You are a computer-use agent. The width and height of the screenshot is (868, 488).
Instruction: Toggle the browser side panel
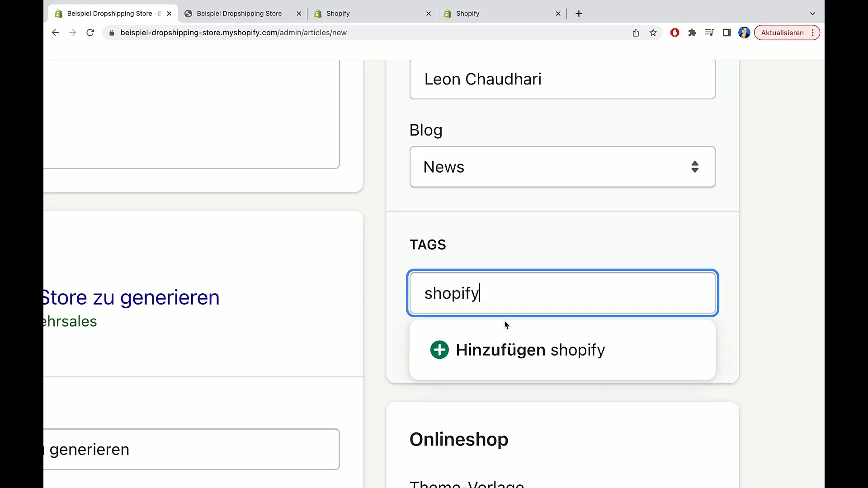726,33
